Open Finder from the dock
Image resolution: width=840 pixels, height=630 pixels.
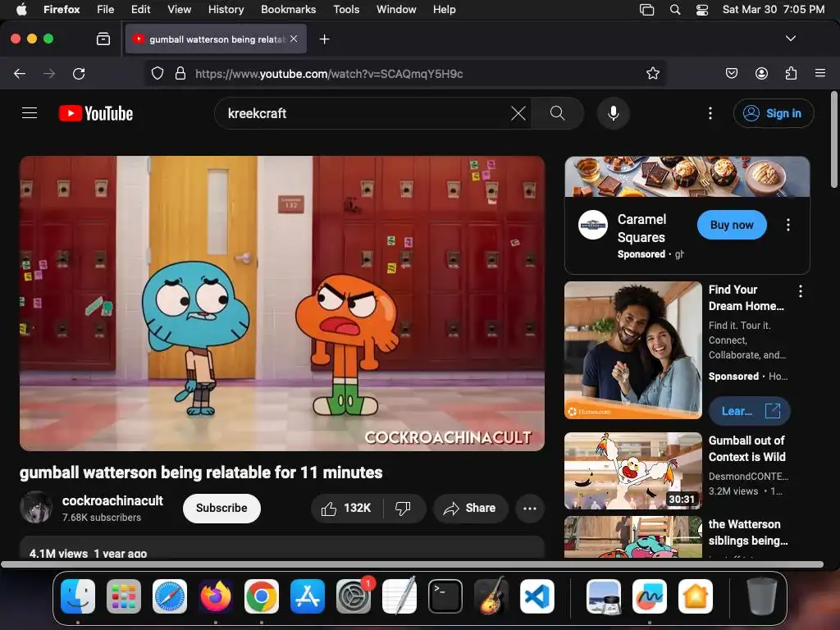pyautogui.click(x=78, y=596)
